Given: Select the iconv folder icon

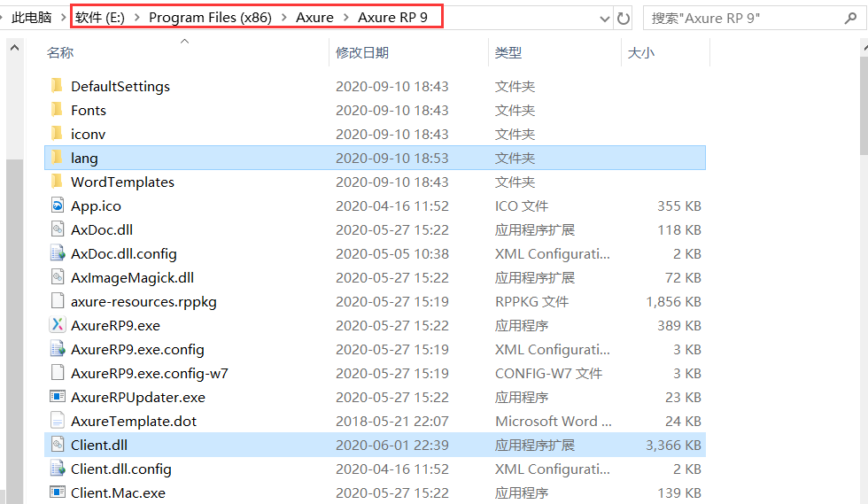Looking at the screenshot, I should pyautogui.click(x=57, y=134).
